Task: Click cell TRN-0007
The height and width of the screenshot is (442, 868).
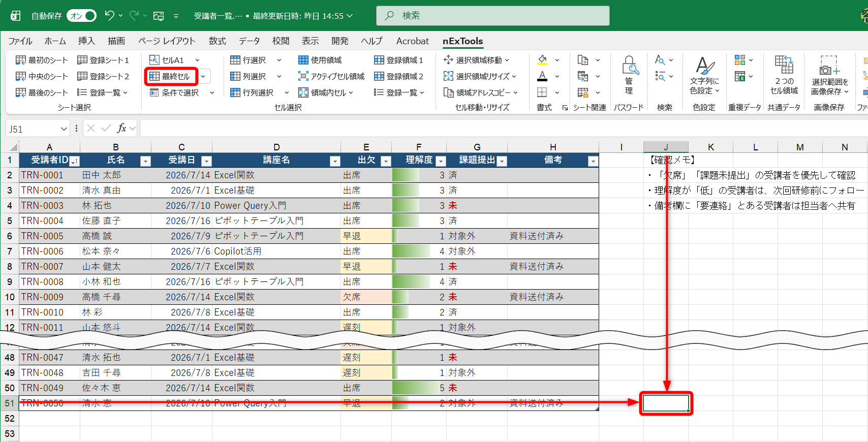Action: point(49,266)
